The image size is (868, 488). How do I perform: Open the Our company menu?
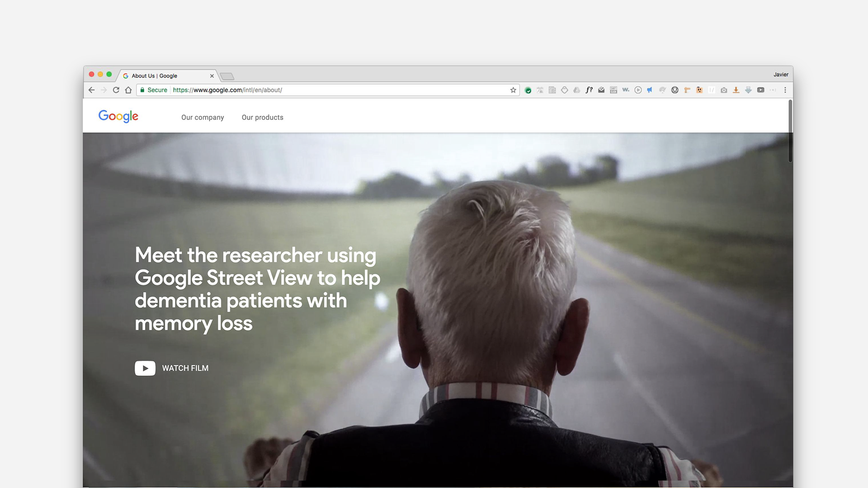point(203,117)
